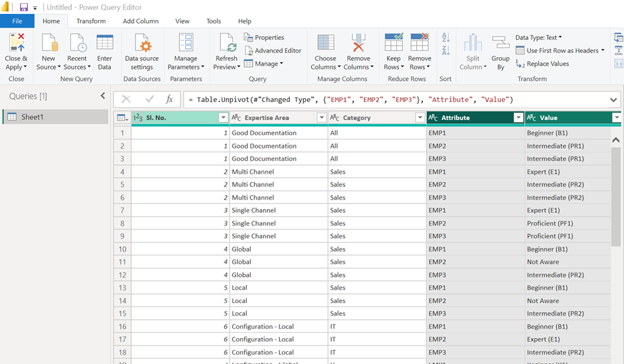624x364 pixels.
Task: Click Replace Values
Action: click(x=542, y=64)
